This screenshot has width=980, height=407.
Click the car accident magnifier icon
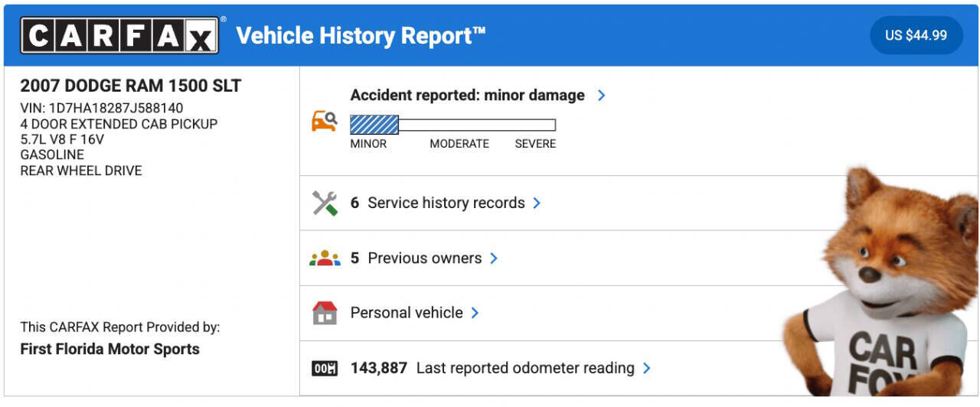pos(324,120)
